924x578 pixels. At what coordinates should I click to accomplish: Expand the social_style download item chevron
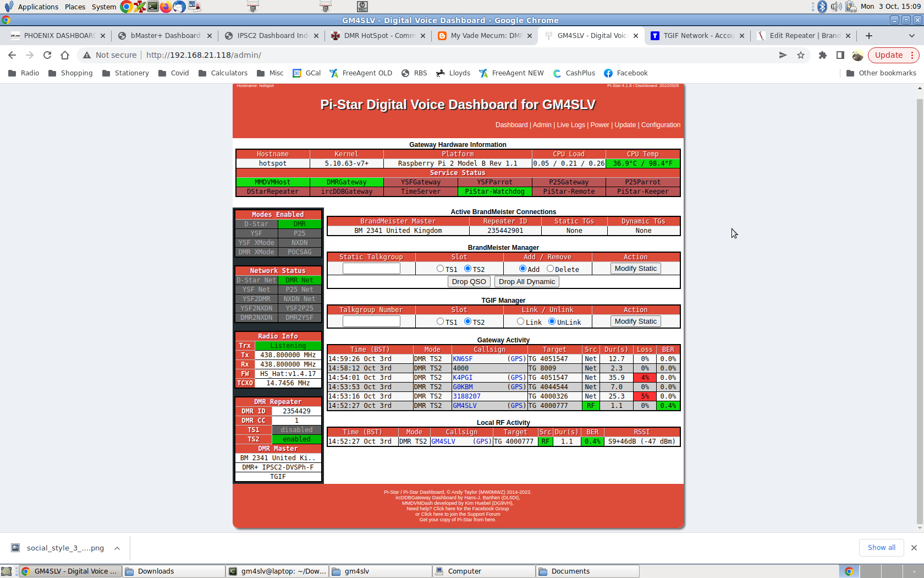(117, 548)
